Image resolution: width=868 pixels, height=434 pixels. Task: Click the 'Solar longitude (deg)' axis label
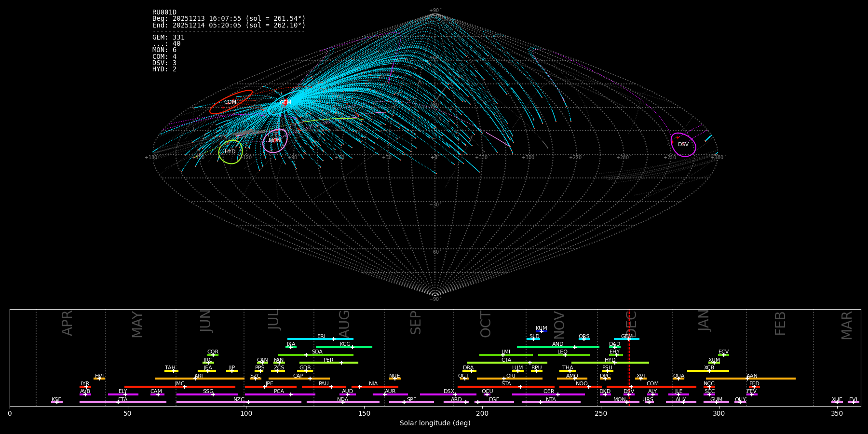[435, 423]
